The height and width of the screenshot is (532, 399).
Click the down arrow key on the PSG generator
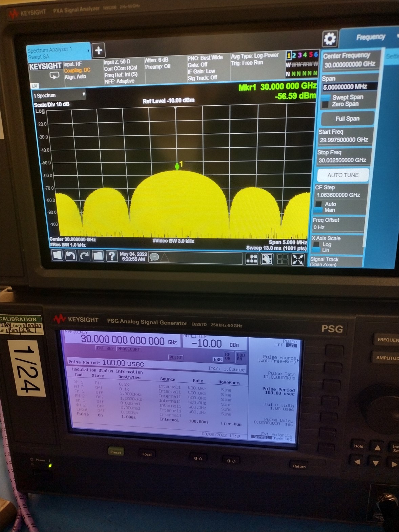click(x=375, y=463)
